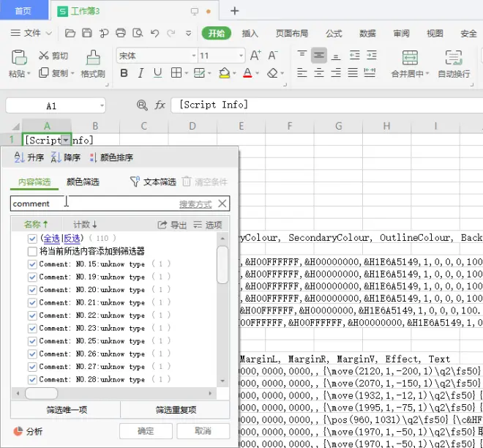Viewport: 483px width, 448px height.
Task: Activate the Format Painter brush
Action: [93, 57]
